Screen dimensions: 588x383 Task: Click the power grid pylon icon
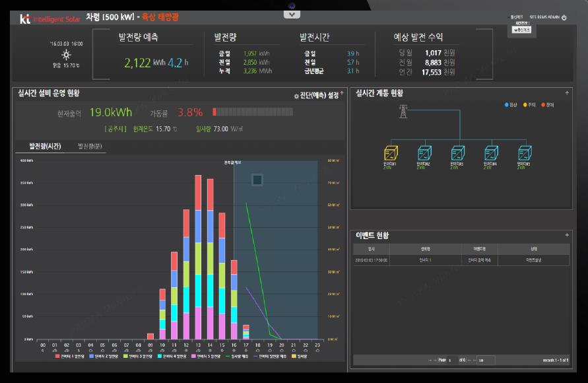pyautogui.click(x=403, y=112)
